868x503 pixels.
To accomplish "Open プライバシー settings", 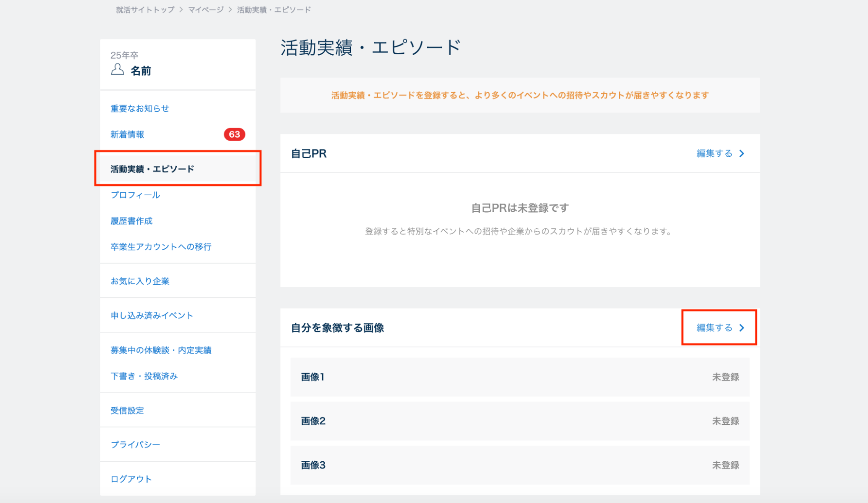I will coord(135,445).
